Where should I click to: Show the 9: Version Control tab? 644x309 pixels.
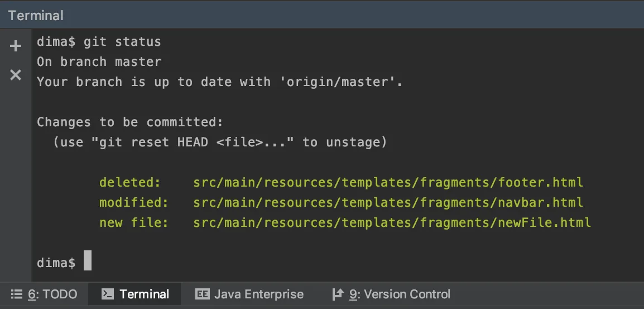point(400,294)
